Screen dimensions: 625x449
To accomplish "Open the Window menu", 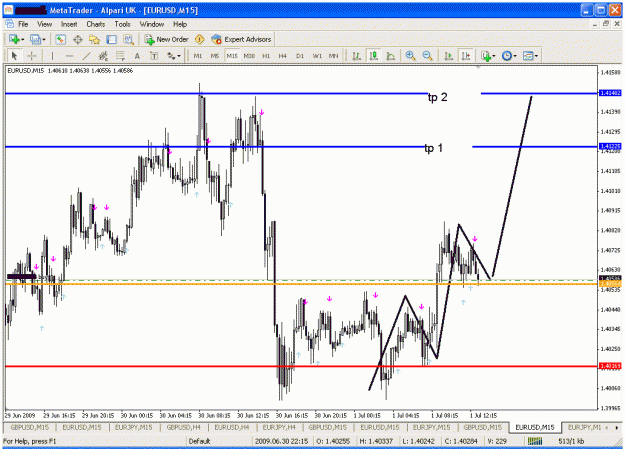I will (152, 24).
